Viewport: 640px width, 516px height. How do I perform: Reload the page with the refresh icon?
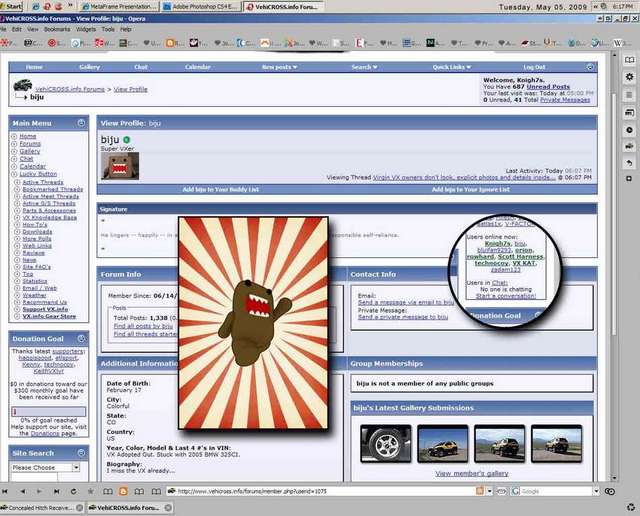73,492
